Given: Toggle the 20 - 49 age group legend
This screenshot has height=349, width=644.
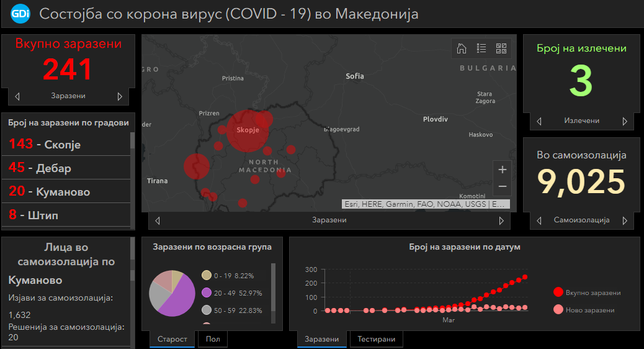Looking at the screenshot, I should [x=207, y=293].
